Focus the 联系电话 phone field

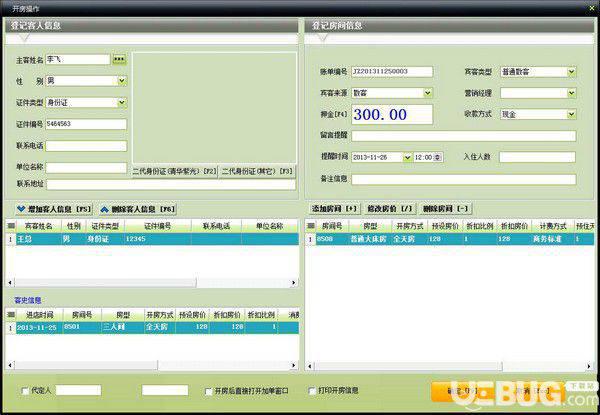[86, 146]
